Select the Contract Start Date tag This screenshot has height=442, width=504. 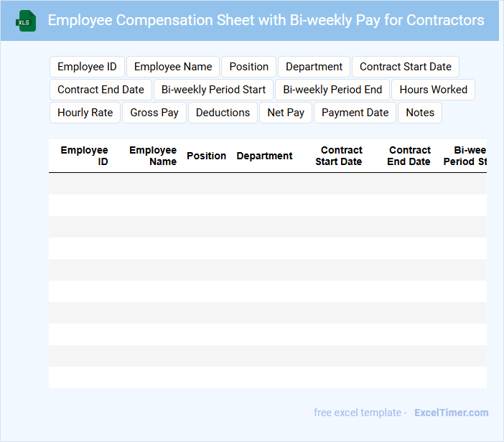point(405,67)
